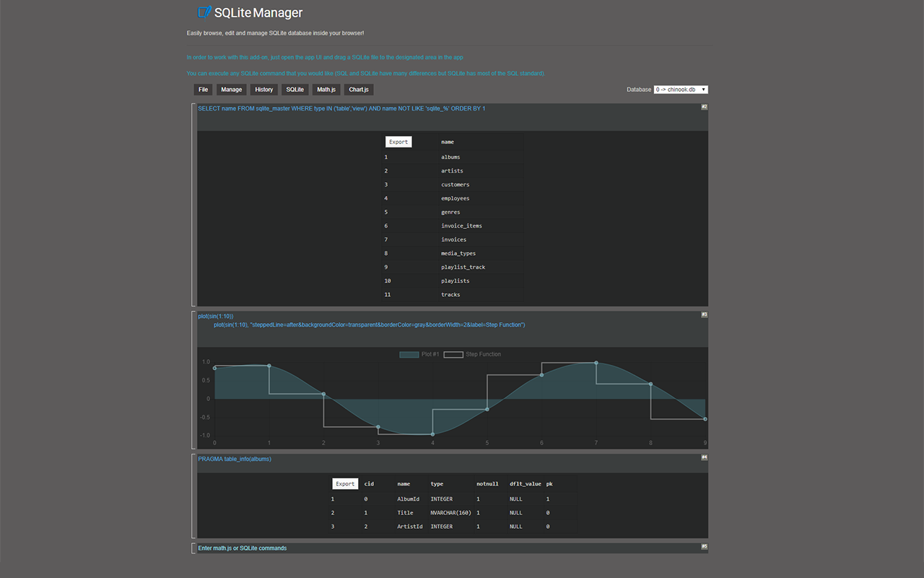Click the chart data point at x=1

269,366
